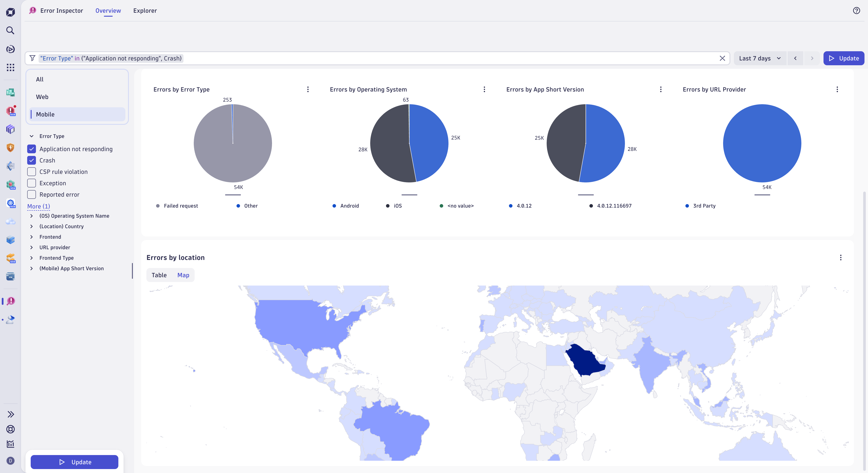Collapse the Error Type filter section
Screen dimensions: 868x473
pos(32,136)
